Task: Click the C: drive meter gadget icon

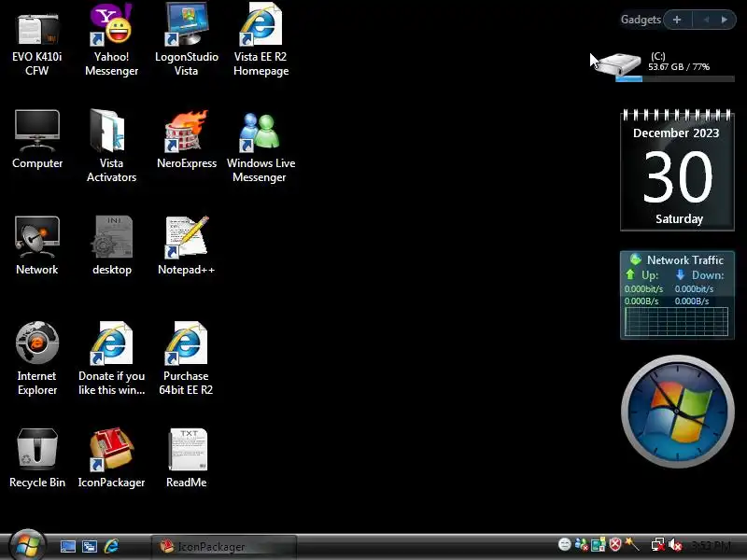Action: tap(618, 63)
